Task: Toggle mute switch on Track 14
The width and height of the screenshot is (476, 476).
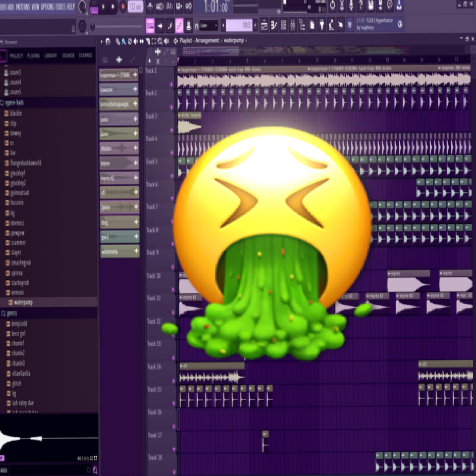Action: [173, 381]
